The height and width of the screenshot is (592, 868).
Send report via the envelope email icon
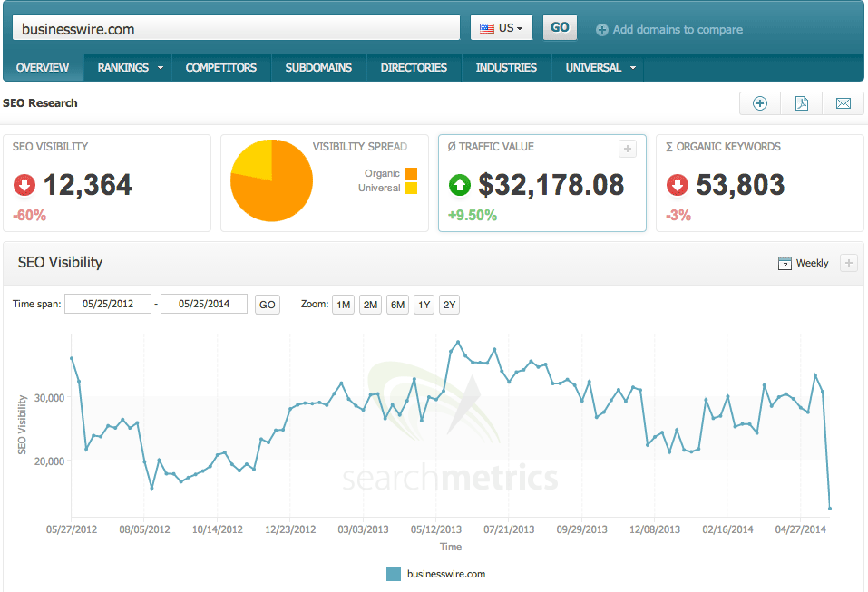tap(844, 103)
